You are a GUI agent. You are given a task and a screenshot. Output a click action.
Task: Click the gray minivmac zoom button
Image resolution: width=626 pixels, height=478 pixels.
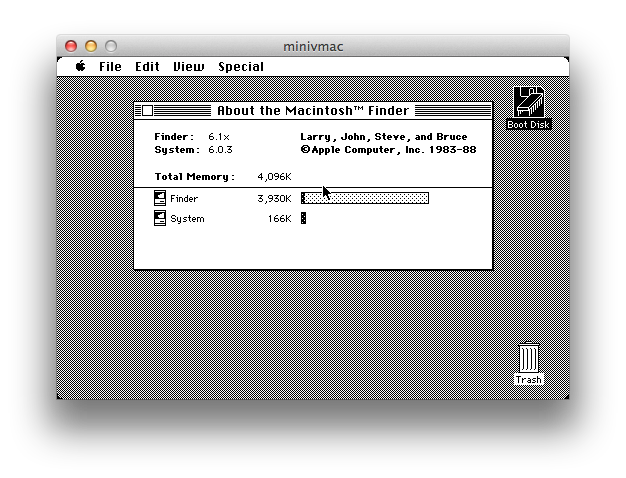tap(111, 46)
